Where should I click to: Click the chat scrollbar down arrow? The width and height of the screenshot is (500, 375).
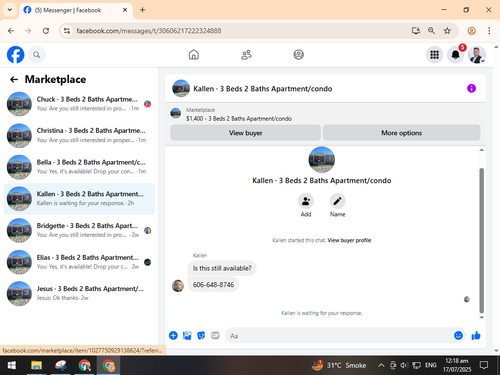click(481, 317)
